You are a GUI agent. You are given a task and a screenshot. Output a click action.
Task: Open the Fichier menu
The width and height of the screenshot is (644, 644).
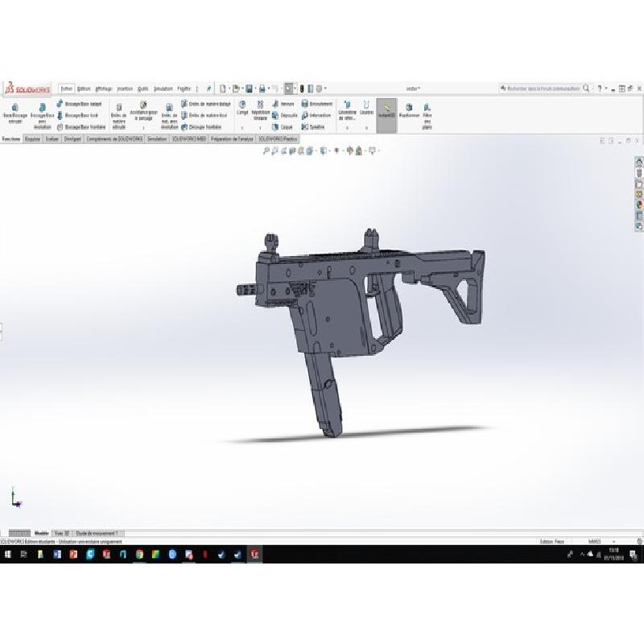[x=67, y=88]
